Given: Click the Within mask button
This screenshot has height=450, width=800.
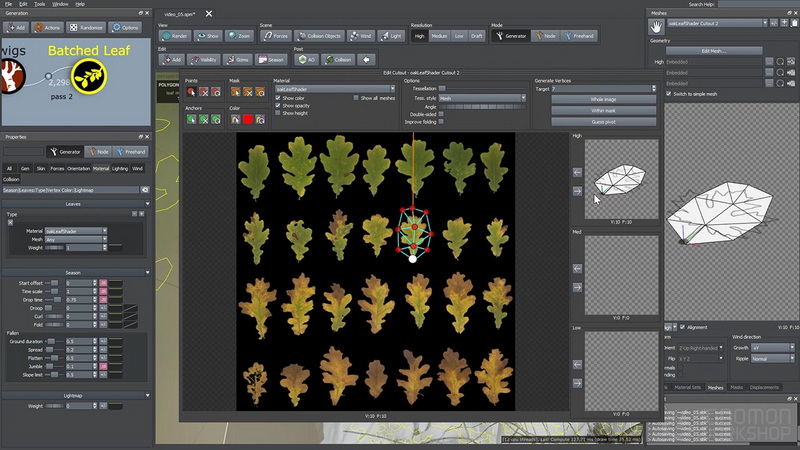Looking at the screenshot, I should (x=604, y=111).
